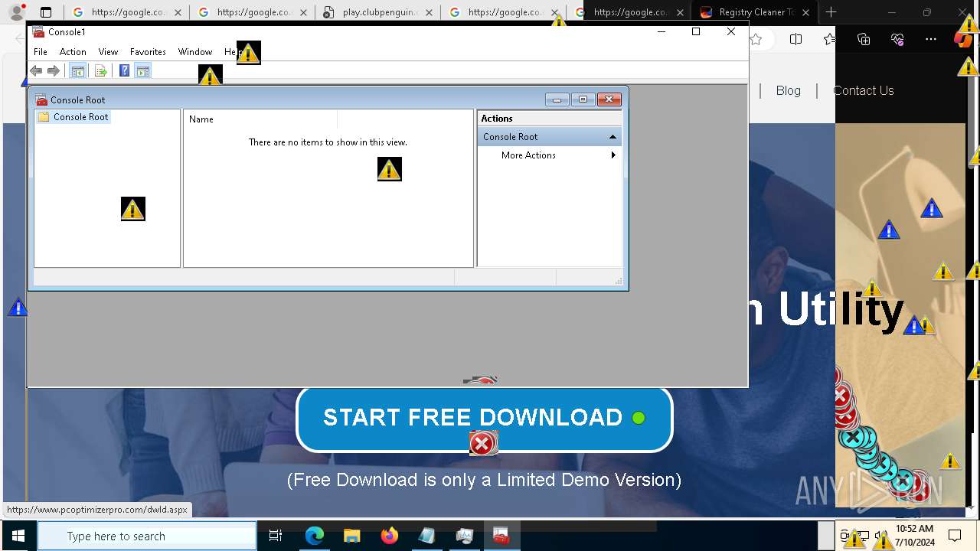The width and height of the screenshot is (980, 551).
Task: Switch to the MMC toolbox taskbar icon
Action: tap(501, 536)
